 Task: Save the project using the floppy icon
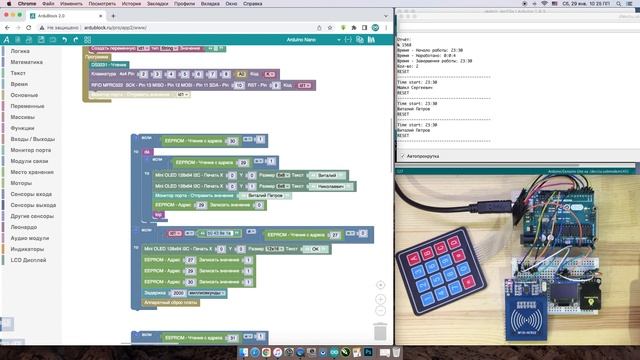tap(41, 40)
